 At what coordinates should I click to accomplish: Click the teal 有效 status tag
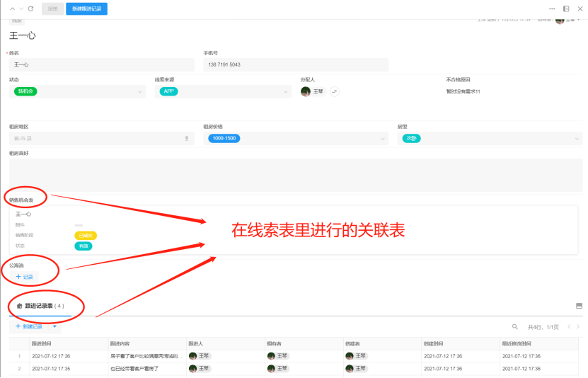tap(83, 246)
